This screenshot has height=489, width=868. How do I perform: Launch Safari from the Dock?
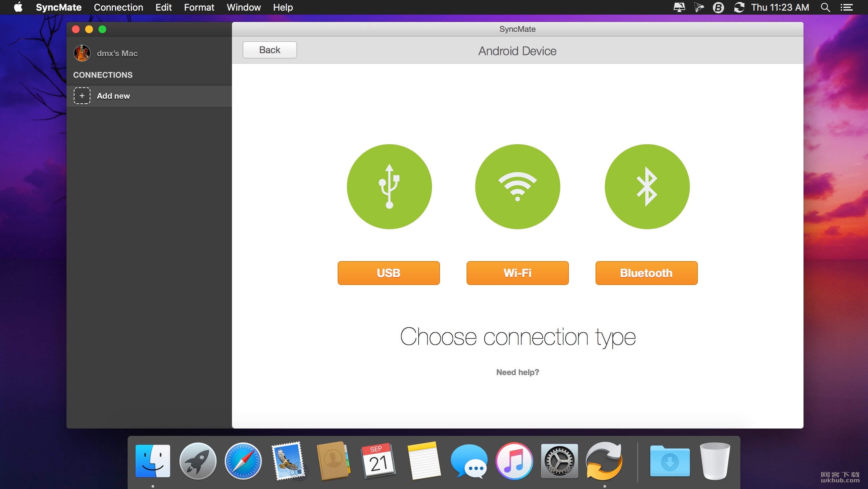tap(243, 461)
